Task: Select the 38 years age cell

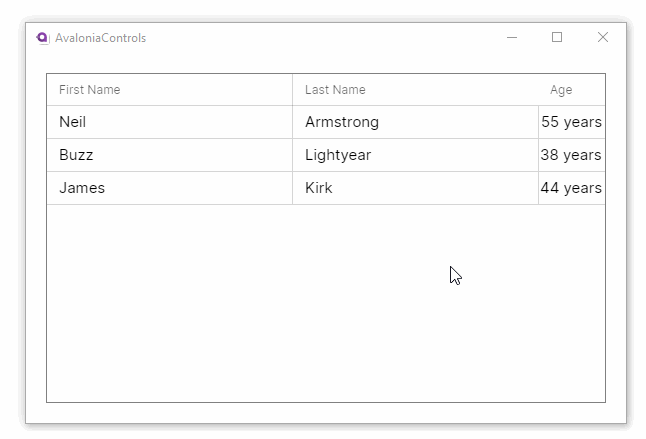Action: 571,155
